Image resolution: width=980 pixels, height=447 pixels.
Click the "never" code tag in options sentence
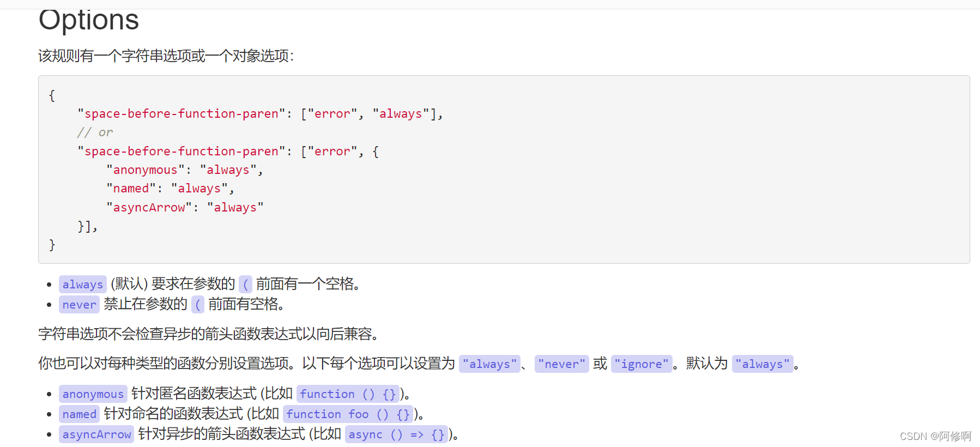point(561,364)
